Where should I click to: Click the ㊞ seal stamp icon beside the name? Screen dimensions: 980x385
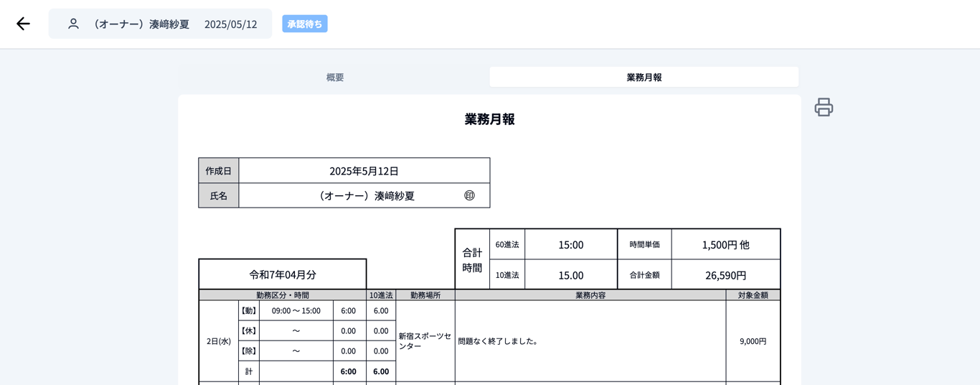469,195
